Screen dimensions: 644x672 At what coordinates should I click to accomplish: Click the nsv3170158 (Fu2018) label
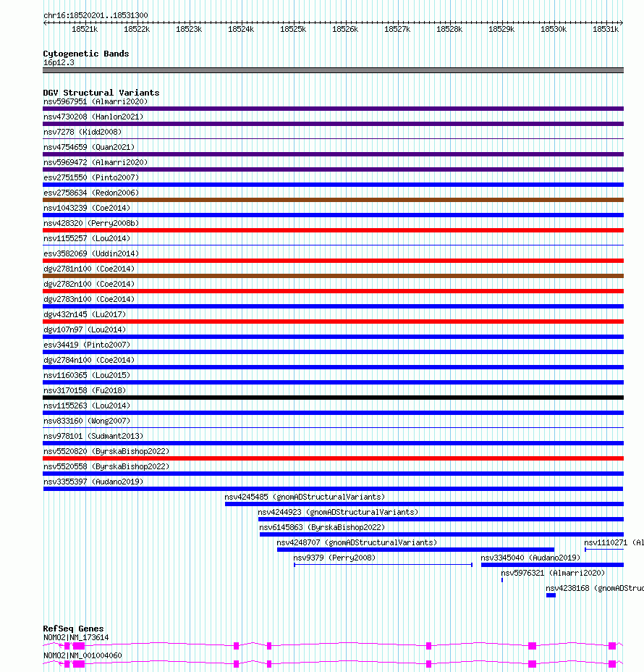pos(85,390)
